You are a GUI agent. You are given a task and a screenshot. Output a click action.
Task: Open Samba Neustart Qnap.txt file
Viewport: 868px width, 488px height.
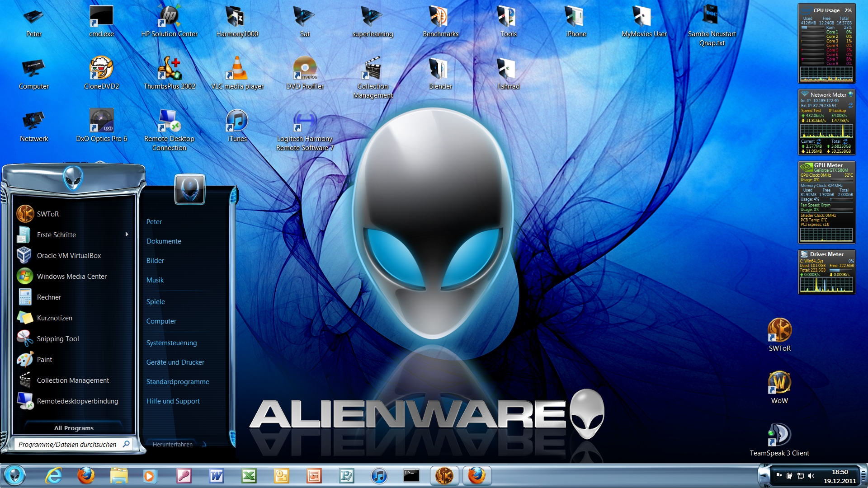pyautogui.click(x=712, y=25)
